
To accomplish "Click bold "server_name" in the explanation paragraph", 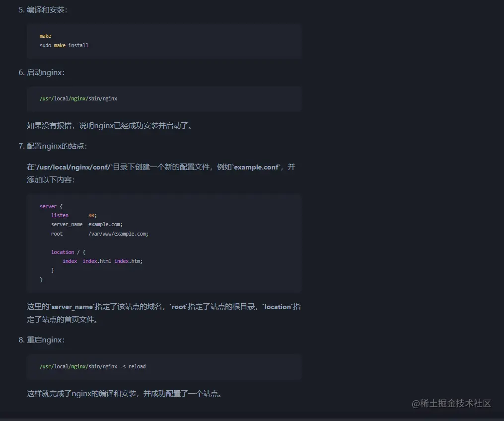I will (72, 307).
